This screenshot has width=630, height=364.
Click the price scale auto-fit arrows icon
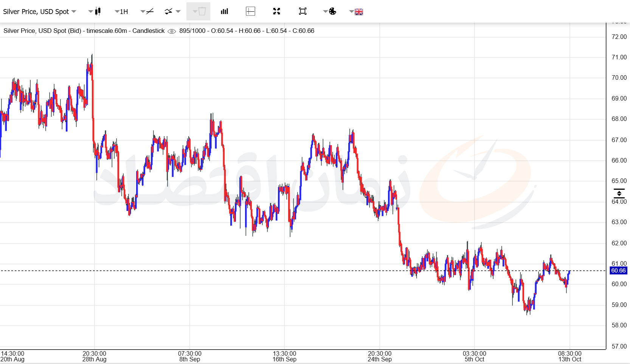[619, 193]
